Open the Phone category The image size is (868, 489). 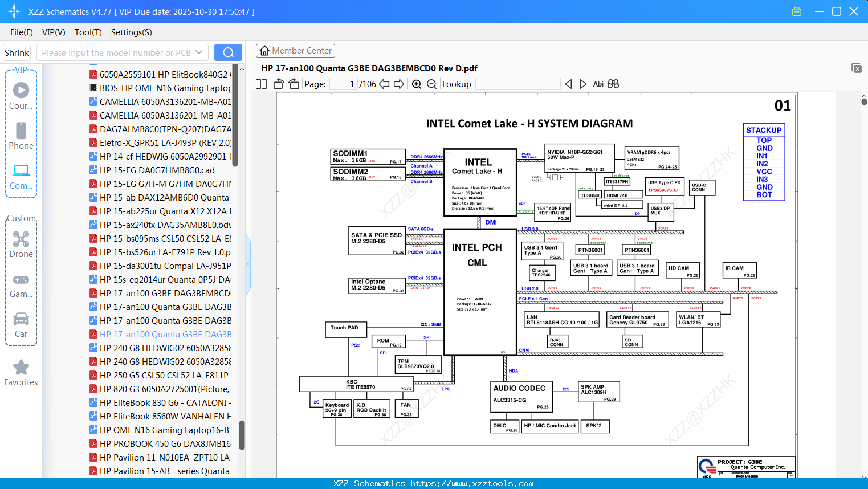click(21, 136)
